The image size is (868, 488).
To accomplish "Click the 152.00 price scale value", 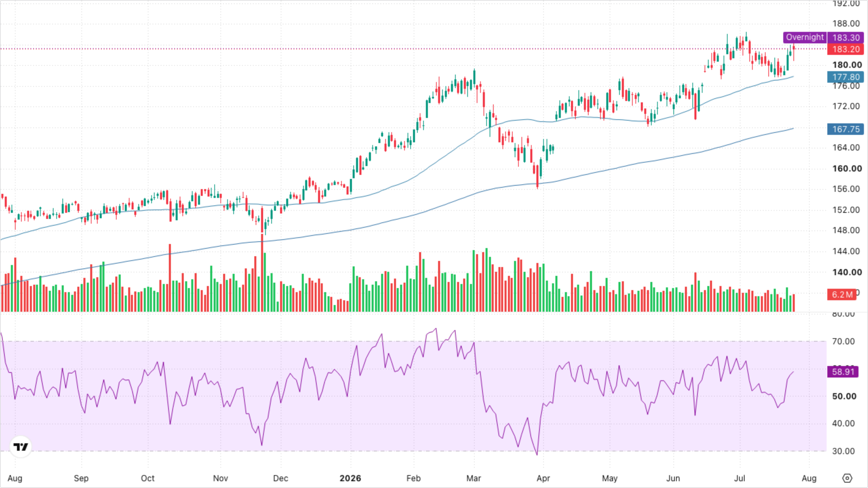I will (846, 210).
